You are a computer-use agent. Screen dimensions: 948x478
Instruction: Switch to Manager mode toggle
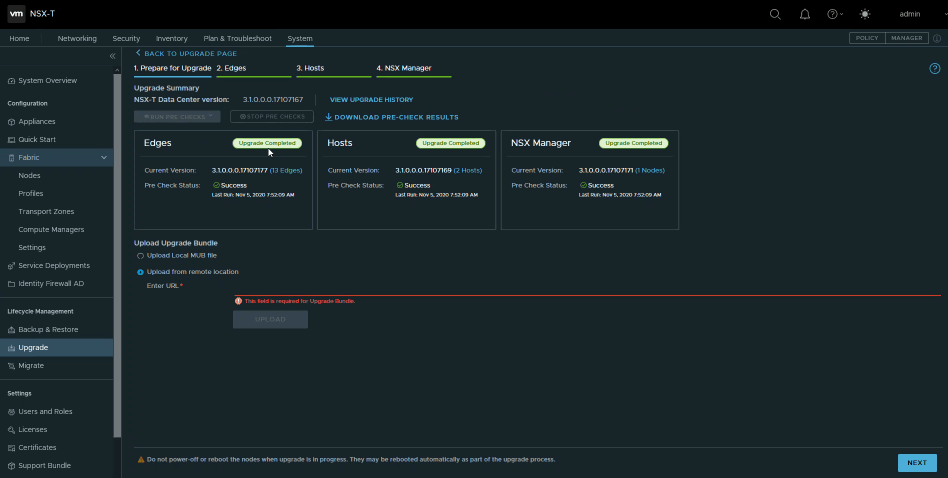pos(907,38)
